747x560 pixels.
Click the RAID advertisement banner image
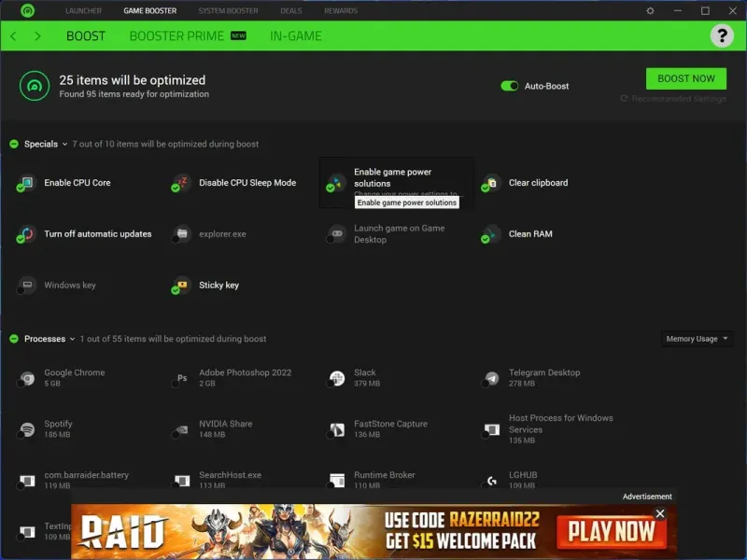[374, 531]
